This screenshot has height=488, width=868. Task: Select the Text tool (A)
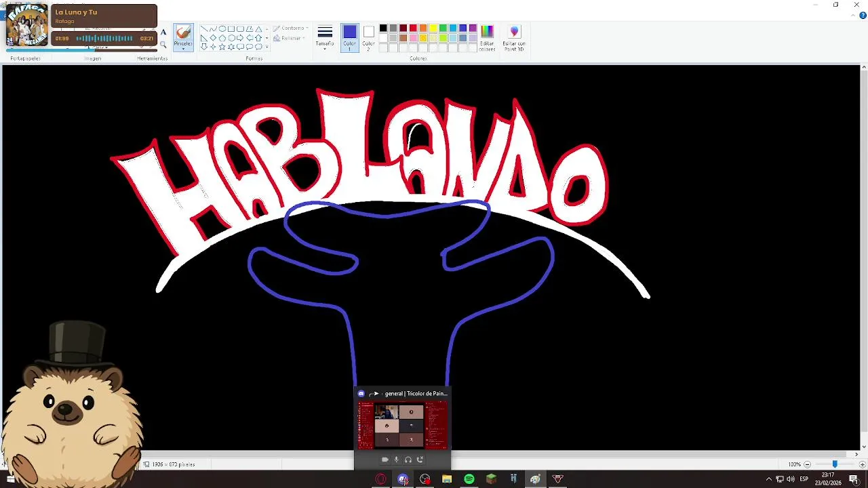point(163,32)
